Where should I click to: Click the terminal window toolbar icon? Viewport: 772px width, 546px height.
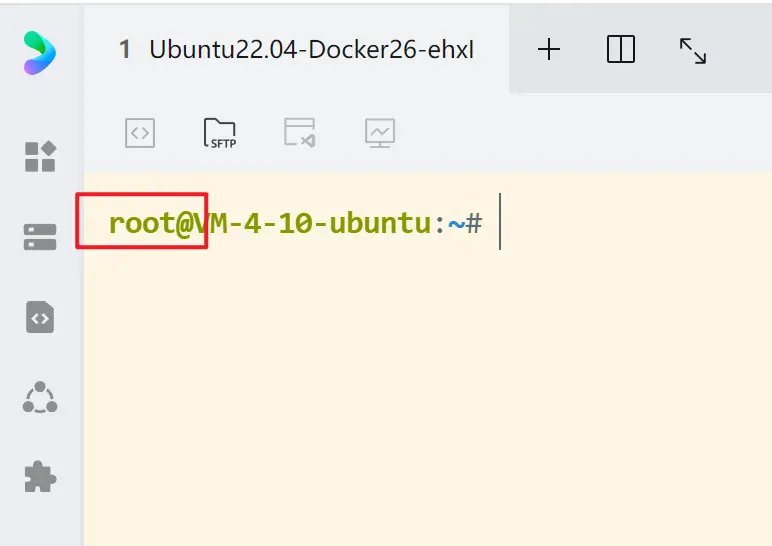click(300, 132)
